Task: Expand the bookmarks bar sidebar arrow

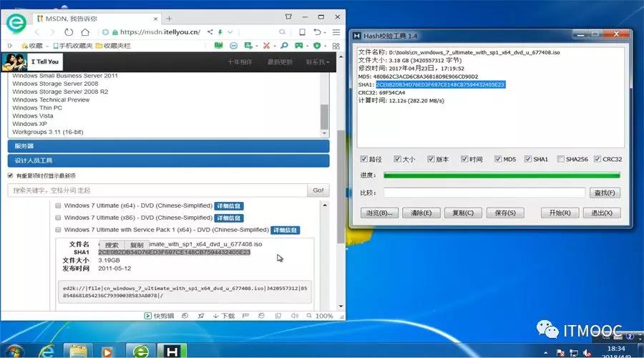Action: pyautogui.click(x=10, y=46)
